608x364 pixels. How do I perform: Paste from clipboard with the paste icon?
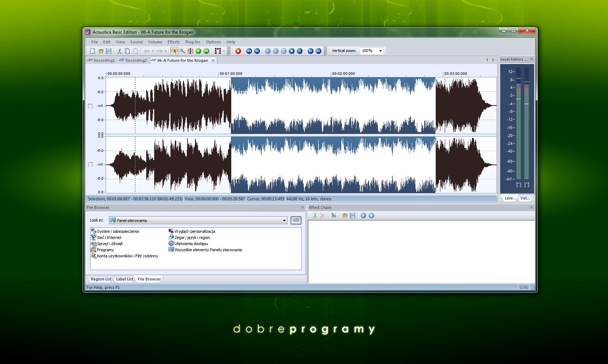136,51
